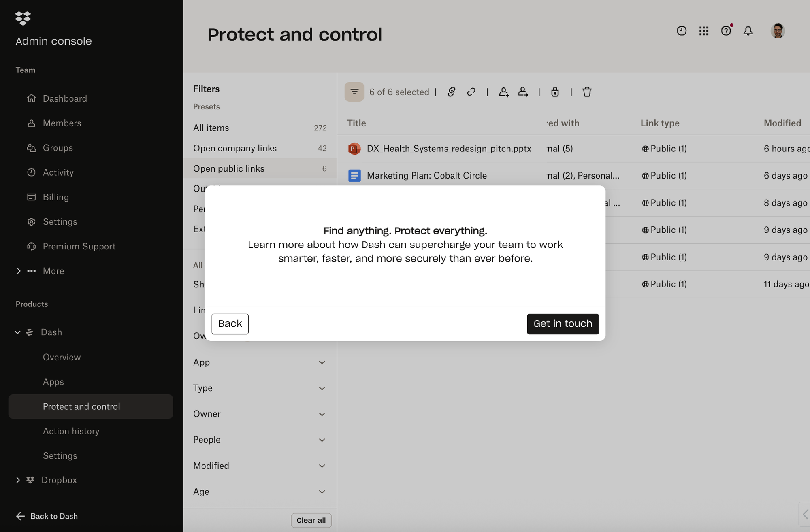Open Action history in sidebar
Viewport: 810px width, 532px height.
71,431
